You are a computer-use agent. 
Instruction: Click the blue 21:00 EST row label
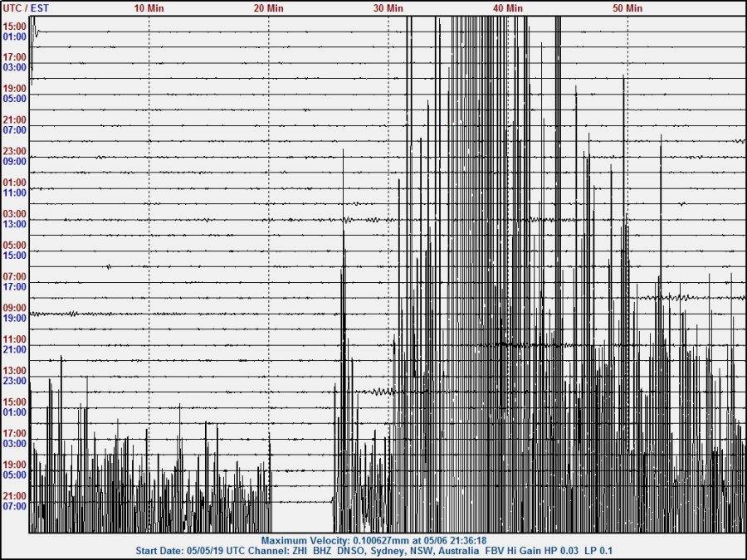click(x=14, y=349)
